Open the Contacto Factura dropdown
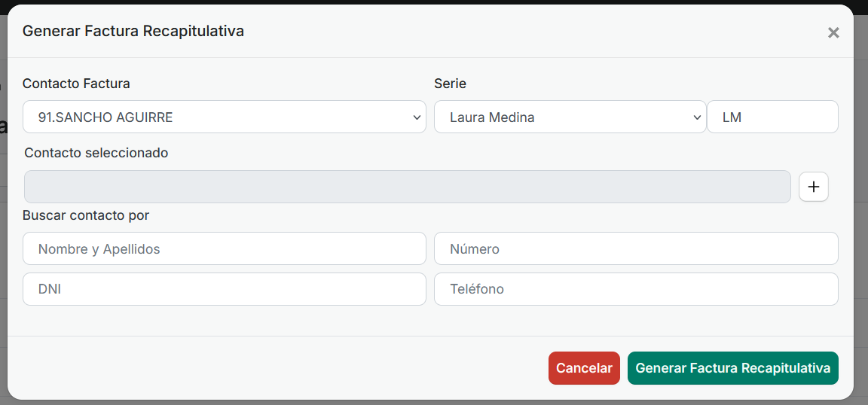The width and height of the screenshot is (868, 405). [x=224, y=117]
